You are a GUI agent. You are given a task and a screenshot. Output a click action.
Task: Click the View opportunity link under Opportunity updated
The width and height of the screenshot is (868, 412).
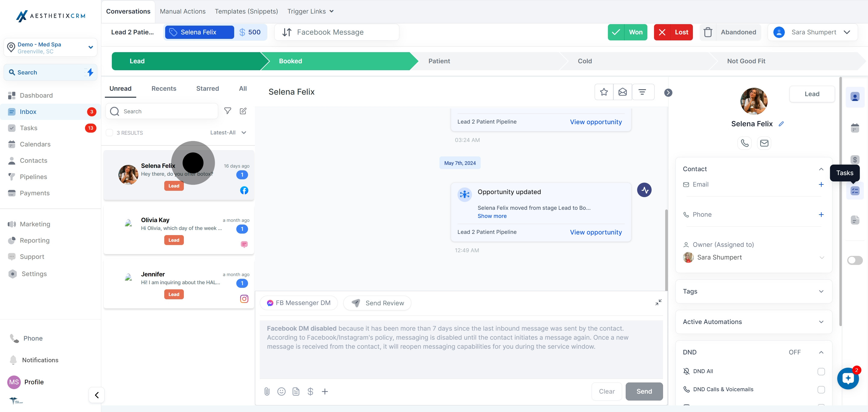596,232
